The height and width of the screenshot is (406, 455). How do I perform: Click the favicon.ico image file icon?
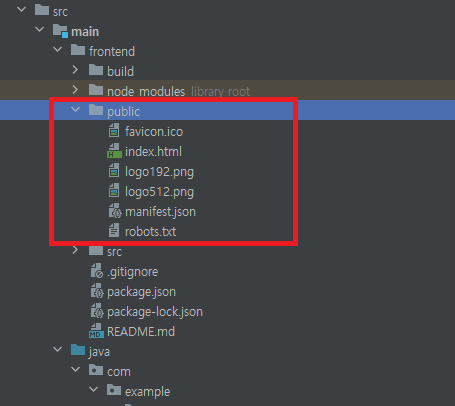point(114,130)
